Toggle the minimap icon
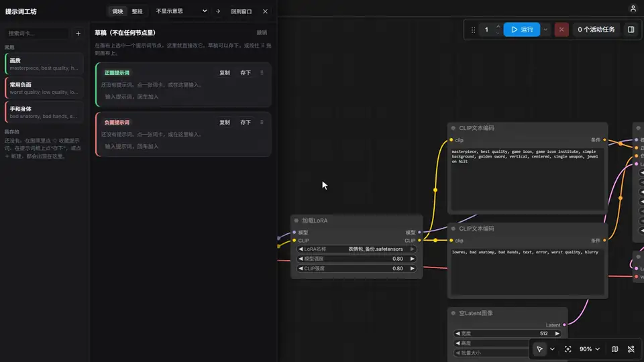 coord(615,349)
